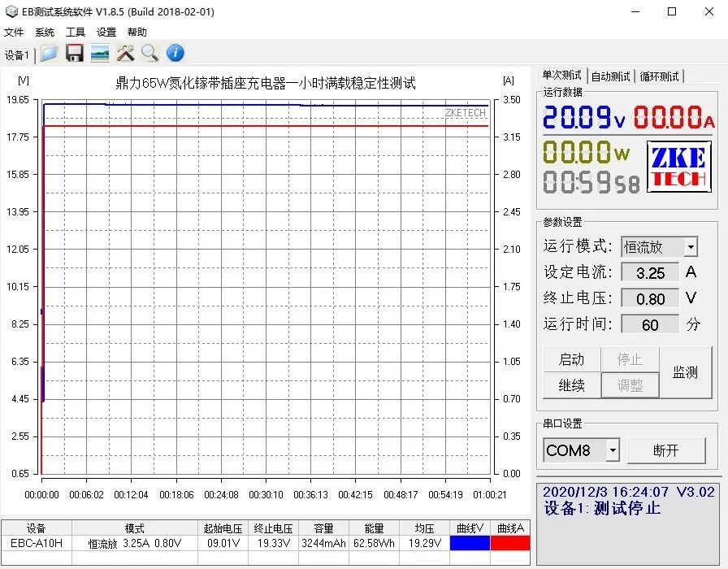Click the 设备1: 测试停止 status message
The image size is (728, 569).
(x=602, y=508)
